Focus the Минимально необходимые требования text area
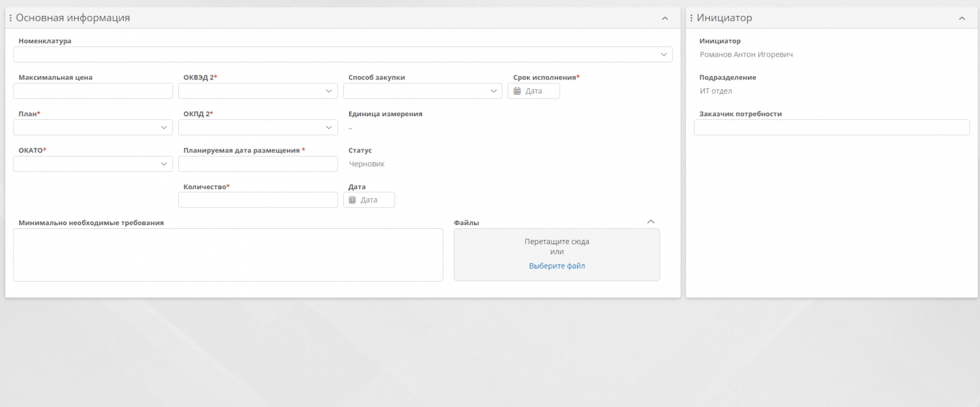This screenshot has height=407, width=980. click(228, 255)
